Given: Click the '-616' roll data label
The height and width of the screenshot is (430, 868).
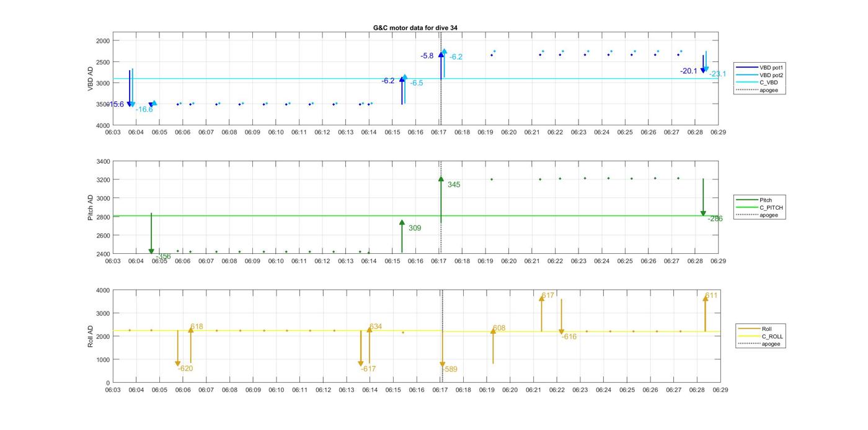Looking at the screenshot, I should 569,337.
